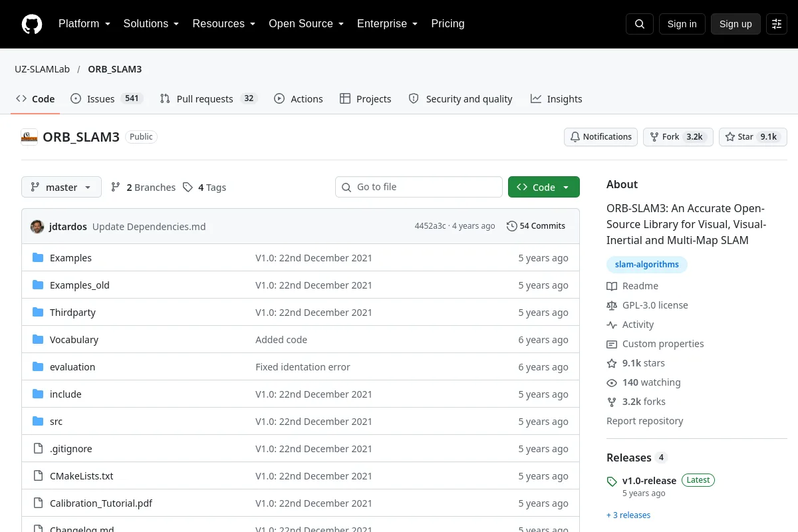The image size is (798, 532).
Task: Click the CMakeLists.txt file icon
Action: [x=38, y=476]
